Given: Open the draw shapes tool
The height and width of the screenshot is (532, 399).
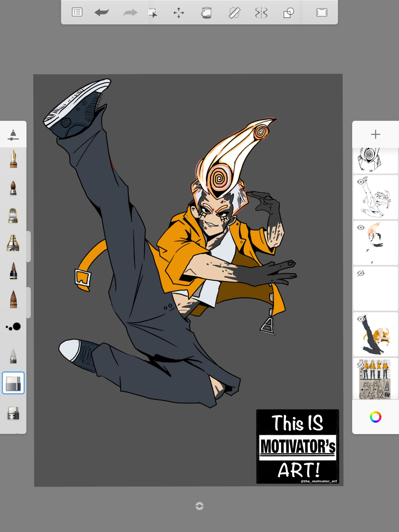Looking at the screenshot, I should coord(289,13).
